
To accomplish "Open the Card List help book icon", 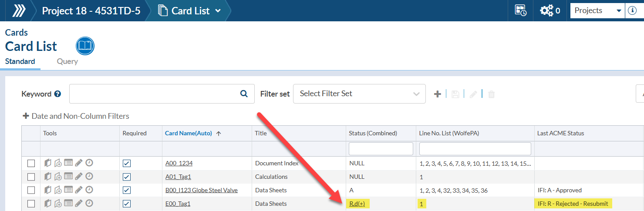I will [x=85, y=46].
